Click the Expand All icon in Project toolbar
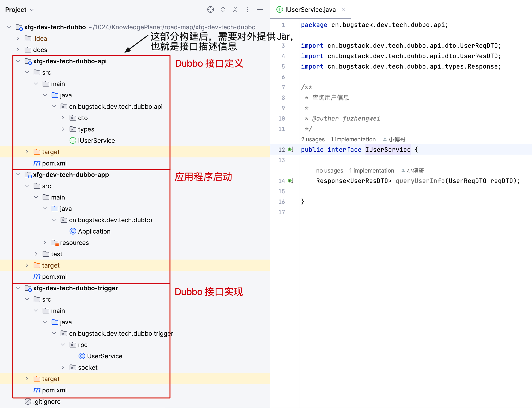Screen dimensions: 532x408 click(223, 9)
